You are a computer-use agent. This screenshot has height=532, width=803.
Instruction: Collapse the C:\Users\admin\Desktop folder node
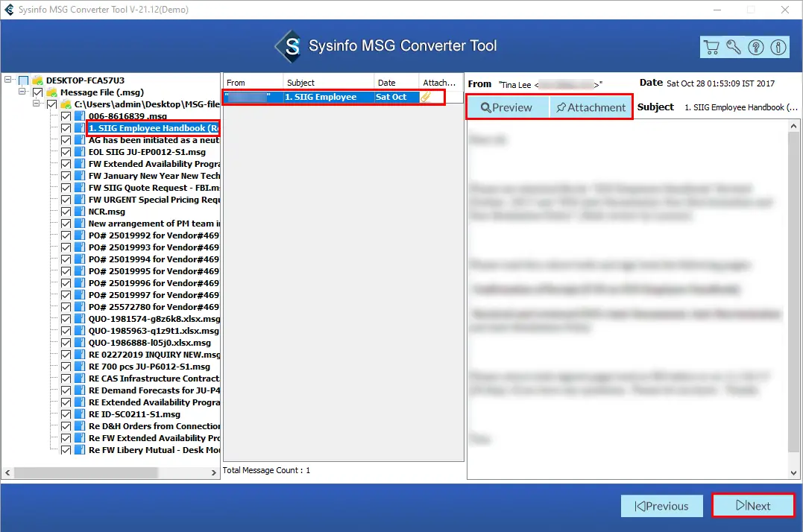pos(37,104)
